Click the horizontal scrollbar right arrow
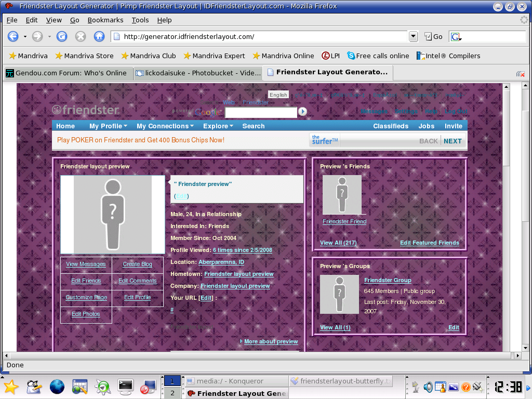This screenshot has width=532, height=399. point(517,355)
